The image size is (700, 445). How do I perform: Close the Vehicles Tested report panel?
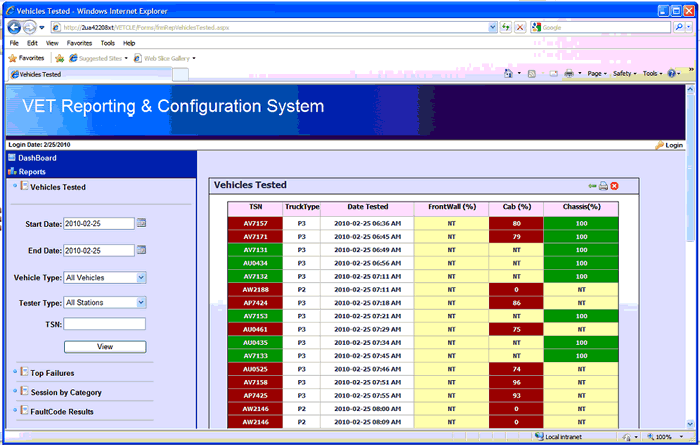[615, 186]
